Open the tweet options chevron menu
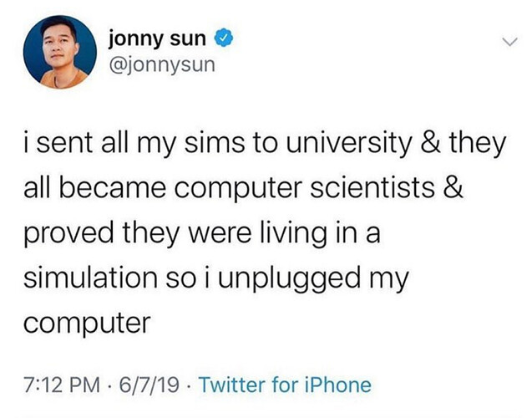The image size is (532, 418). 510,42
